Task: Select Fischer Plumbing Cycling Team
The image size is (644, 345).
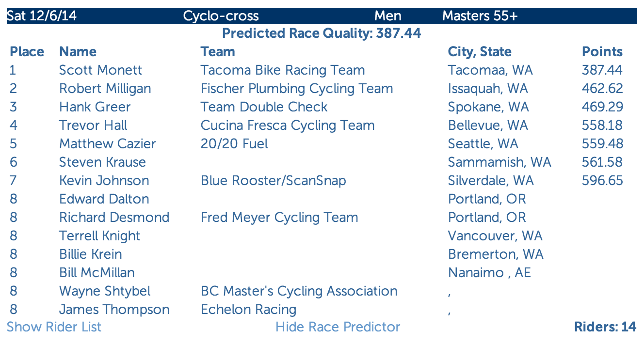Action: 297,89
